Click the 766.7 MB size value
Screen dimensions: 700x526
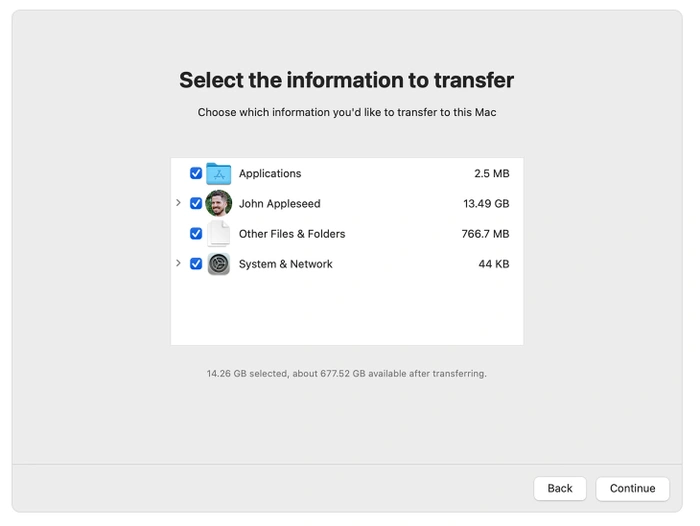[x=485, y=234]
